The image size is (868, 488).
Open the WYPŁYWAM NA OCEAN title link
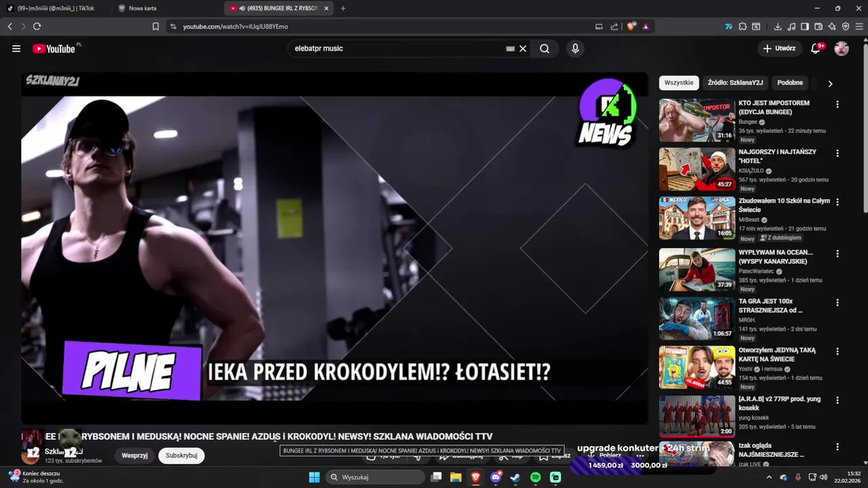(776, 257)
